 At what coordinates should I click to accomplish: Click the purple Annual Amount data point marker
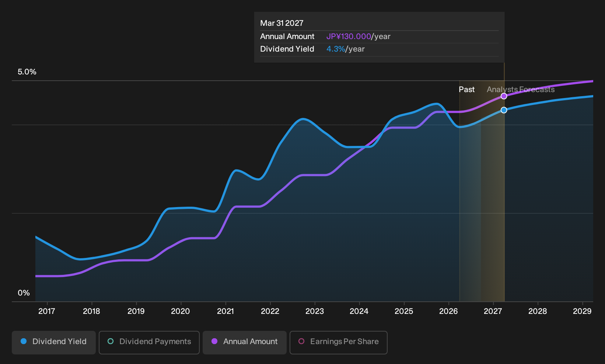tap(504, 96)
